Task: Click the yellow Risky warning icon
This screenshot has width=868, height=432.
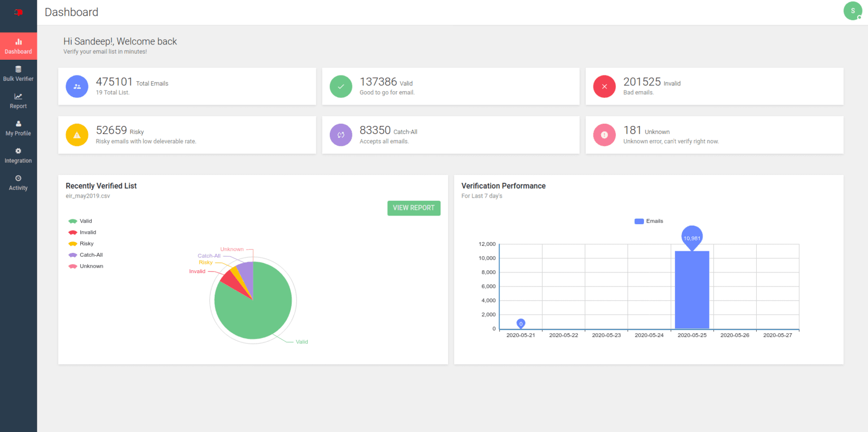Action: [77, 135]
